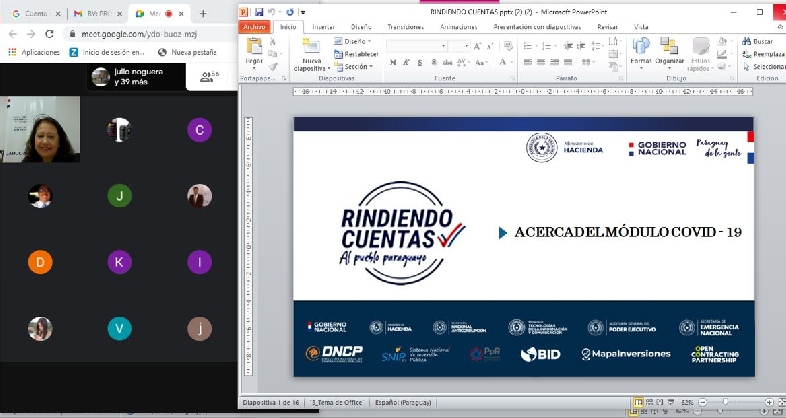Toggle align text right
Screen dimensions: 786x418
[554, 62]
